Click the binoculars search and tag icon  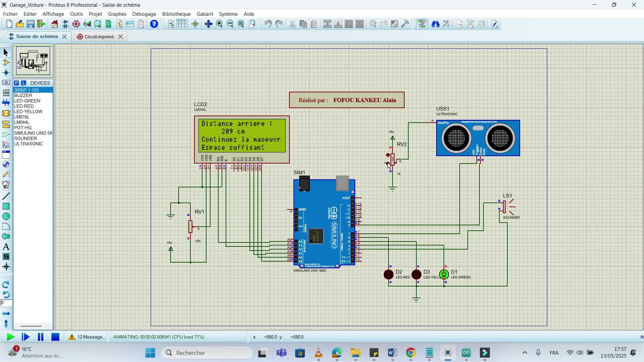click(435, 24)
